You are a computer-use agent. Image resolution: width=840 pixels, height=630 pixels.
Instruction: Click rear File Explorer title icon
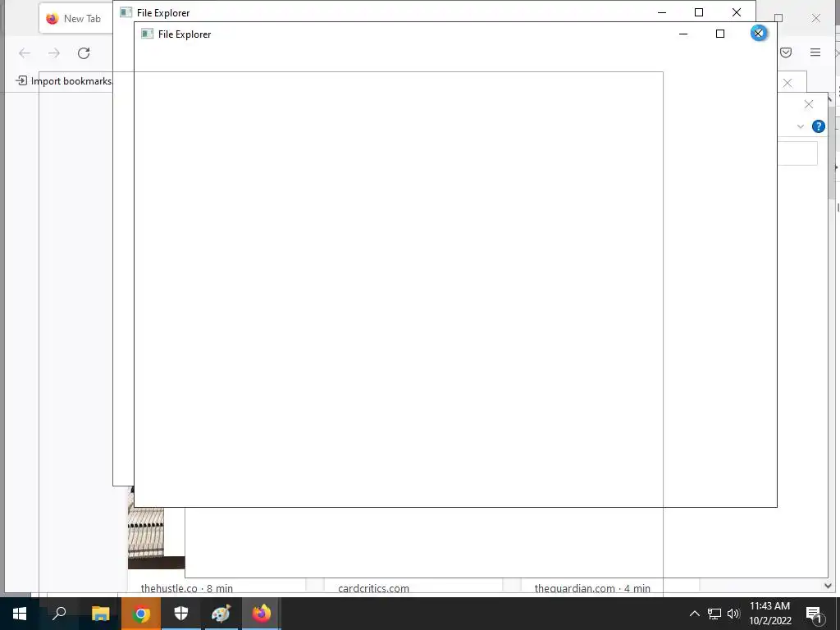point(126,12)
